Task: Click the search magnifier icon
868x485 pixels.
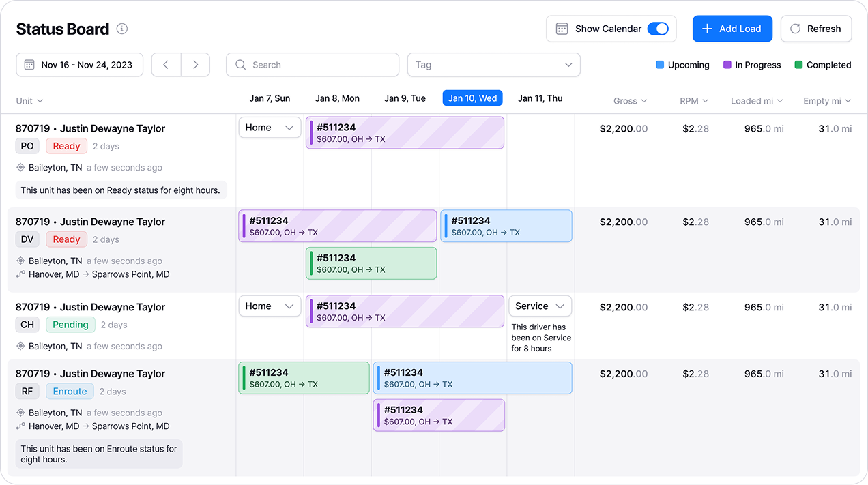Action: click(240, 65)
